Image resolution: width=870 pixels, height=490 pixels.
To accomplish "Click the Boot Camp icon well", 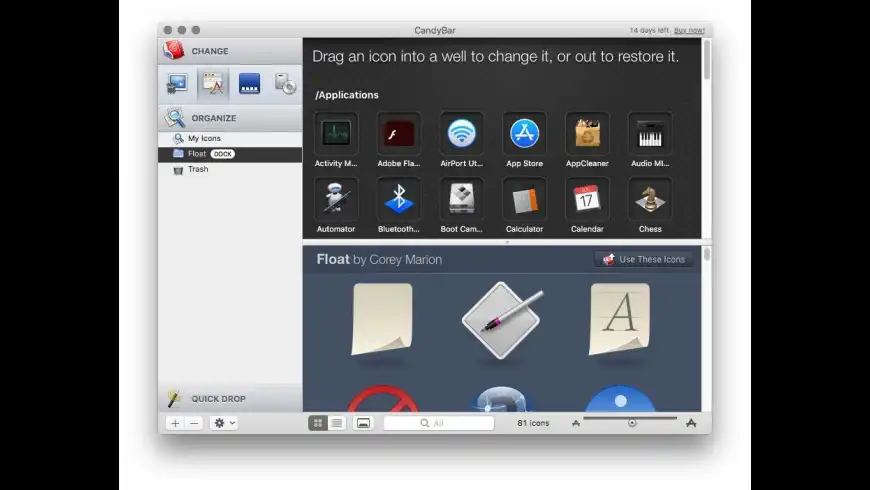I will tap(462, 199).
